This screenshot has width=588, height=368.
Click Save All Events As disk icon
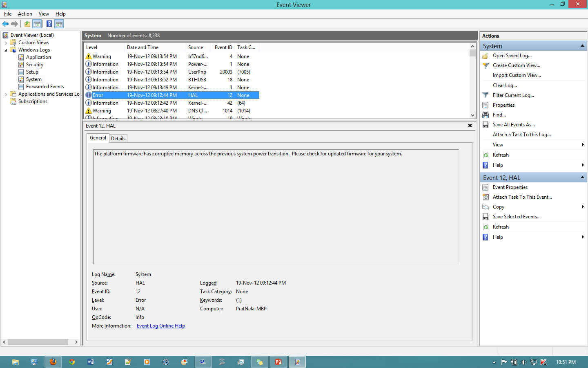[x=486, y=125]
